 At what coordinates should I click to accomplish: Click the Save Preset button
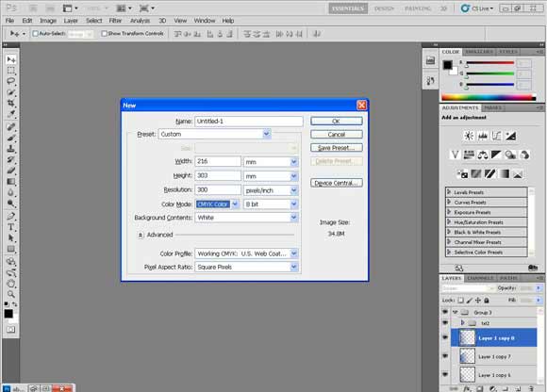click(337, 148)
